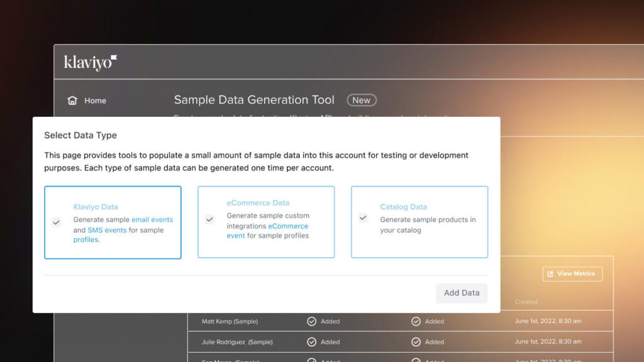This screenshot has height=362, width=644.
Task: Click the New badge beside the page title
Action: point(361,100)
